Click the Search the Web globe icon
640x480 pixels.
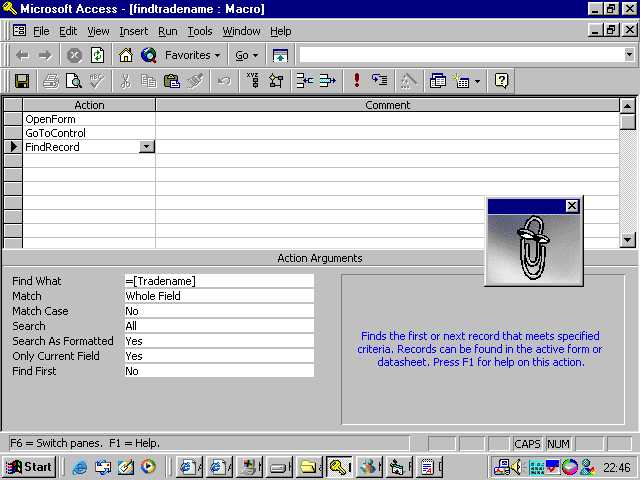(x=149, y=55)
